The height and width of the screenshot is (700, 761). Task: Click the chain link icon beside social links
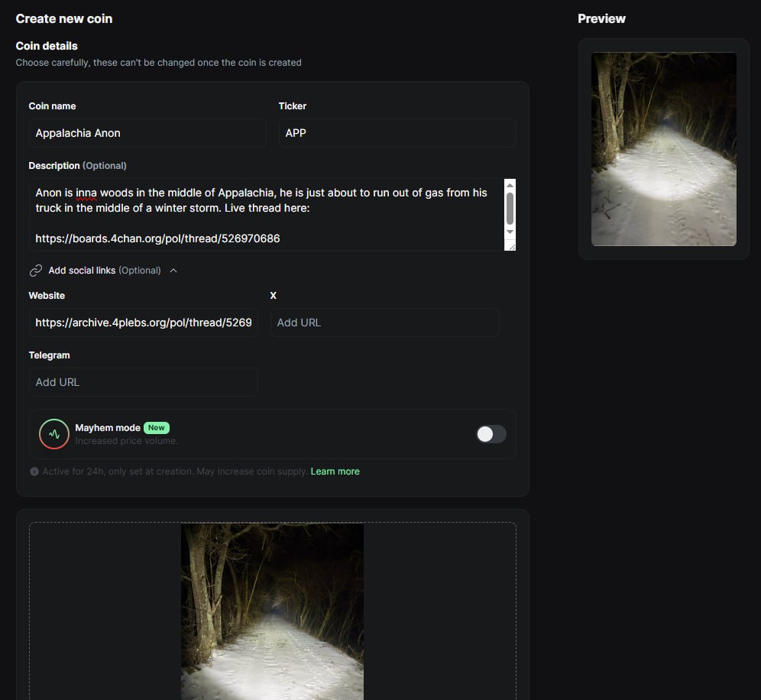pos(36,271)
